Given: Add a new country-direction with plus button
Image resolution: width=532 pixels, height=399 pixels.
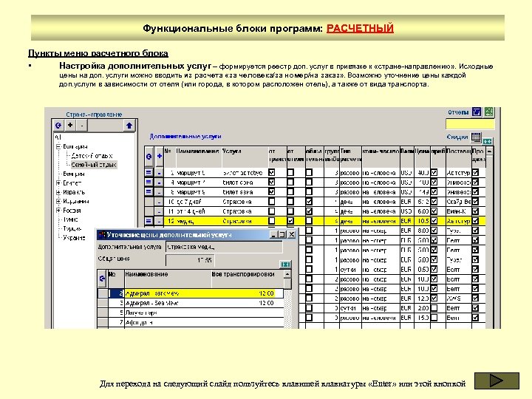Looking at the screenshot, I should pos(70,126).
